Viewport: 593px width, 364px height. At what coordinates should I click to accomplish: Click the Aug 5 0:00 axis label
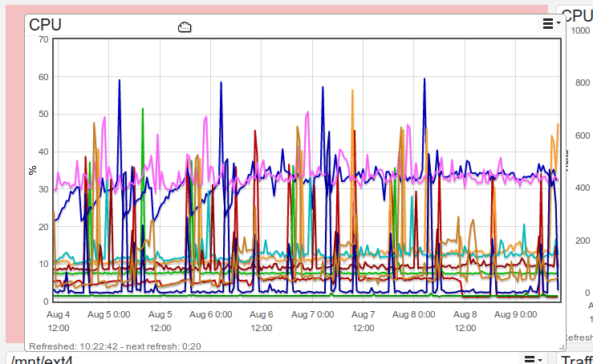click(x=109, y=314)
